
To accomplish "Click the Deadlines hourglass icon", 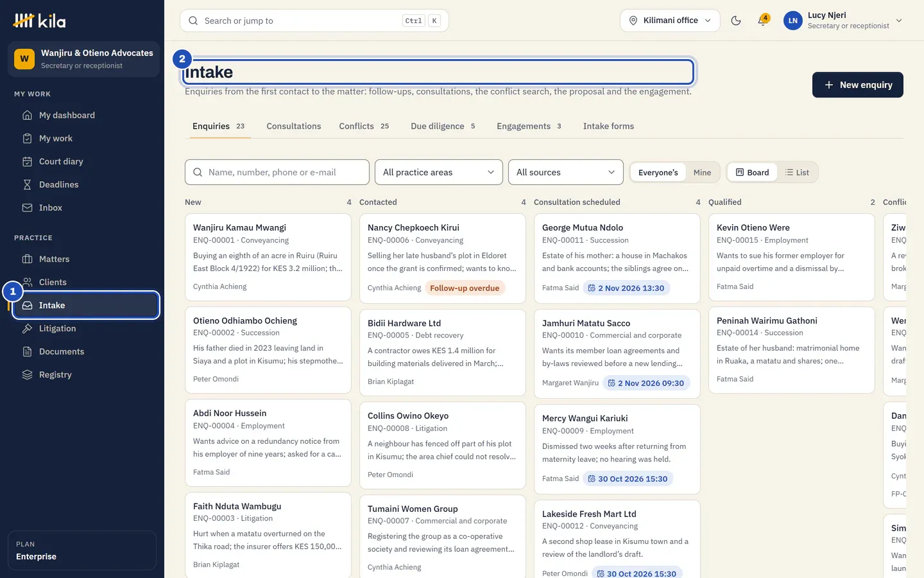I will [27, 184].
